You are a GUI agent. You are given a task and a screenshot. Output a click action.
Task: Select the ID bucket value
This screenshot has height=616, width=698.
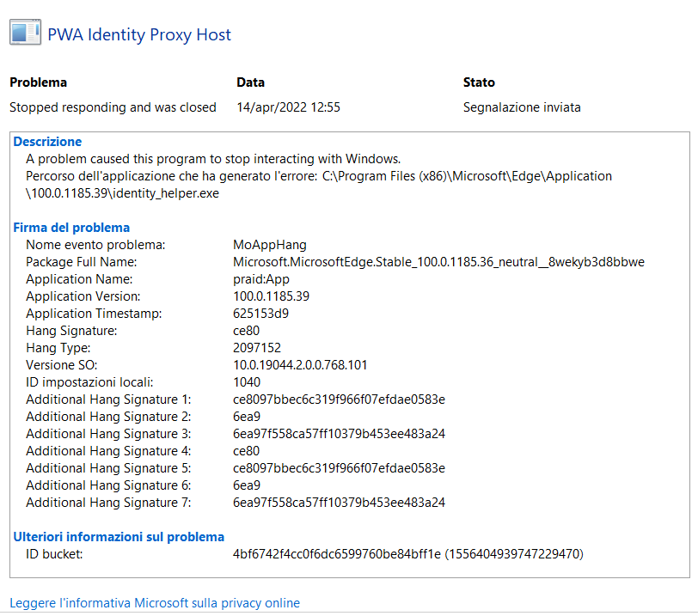(x=408, y=554)
